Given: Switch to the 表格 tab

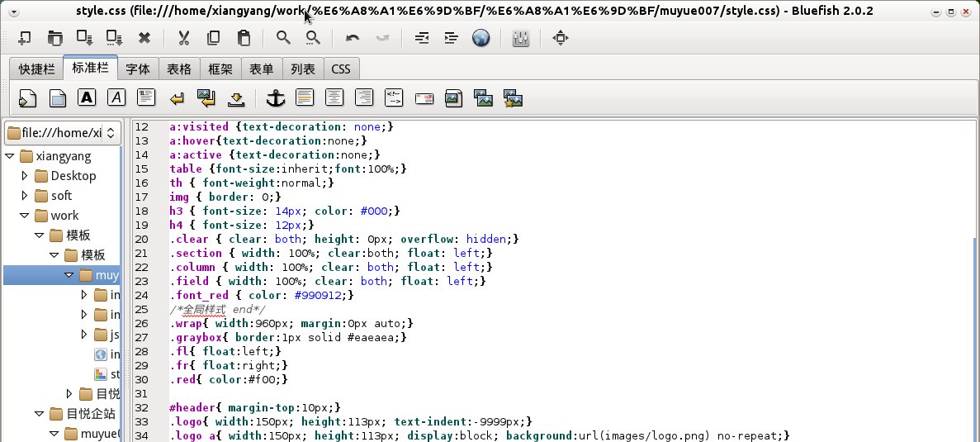Looking at the screenshot, I should 179,69.
